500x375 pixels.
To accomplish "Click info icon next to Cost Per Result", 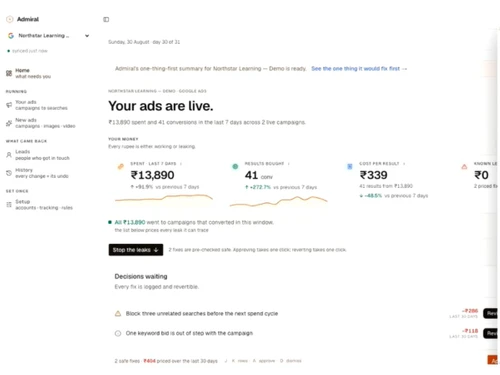I will click(404, 164).
